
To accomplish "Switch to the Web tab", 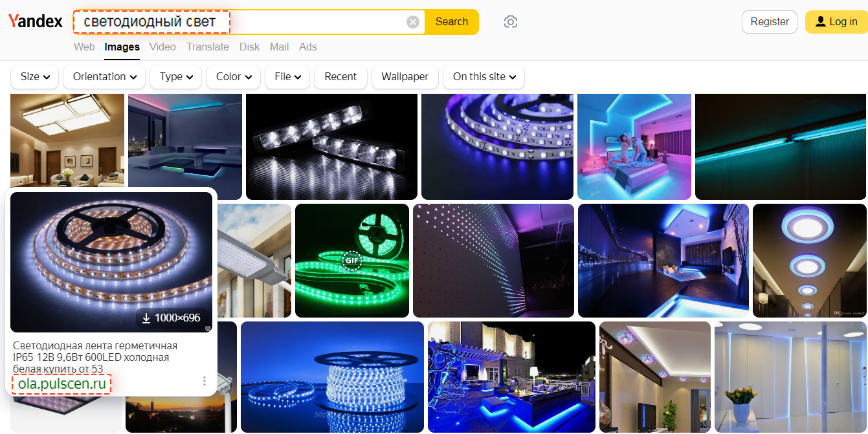I will click(x=84, y=47).
